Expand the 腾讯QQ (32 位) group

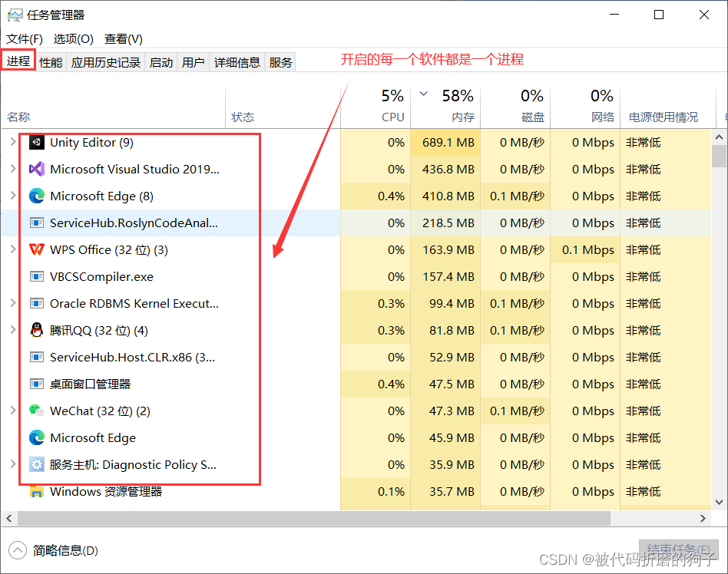13,330
